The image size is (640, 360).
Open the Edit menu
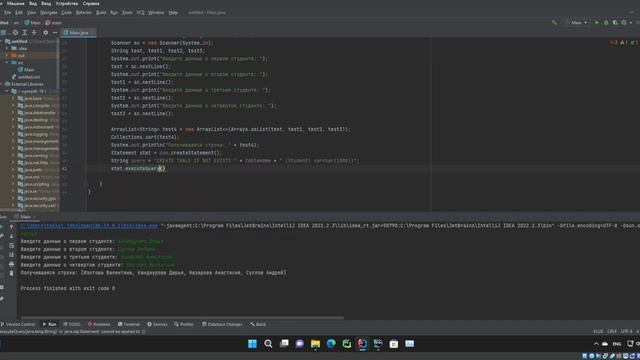(x=19, y=13)
